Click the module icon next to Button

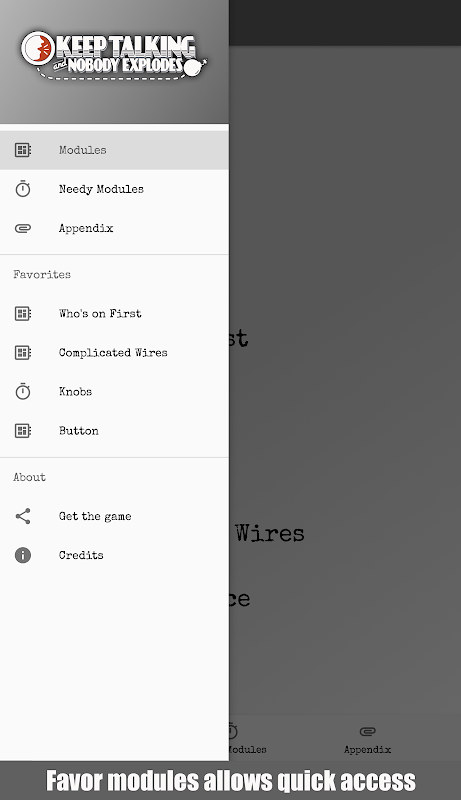[x=22, y=431]
